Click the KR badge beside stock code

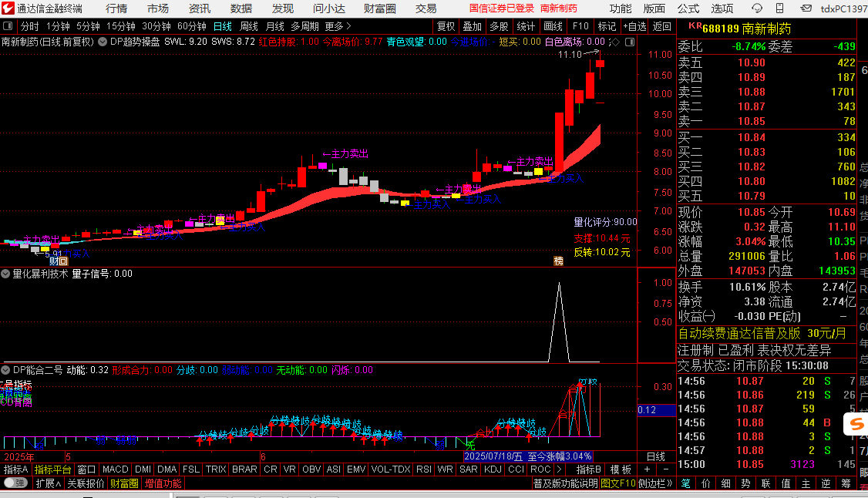pos(695,26)
